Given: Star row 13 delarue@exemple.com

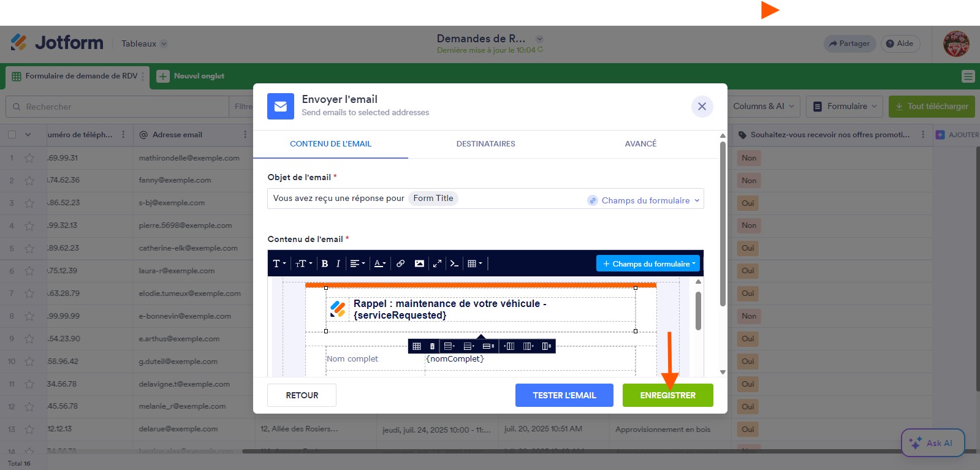Looking at the screenshot, I should 29,430.
